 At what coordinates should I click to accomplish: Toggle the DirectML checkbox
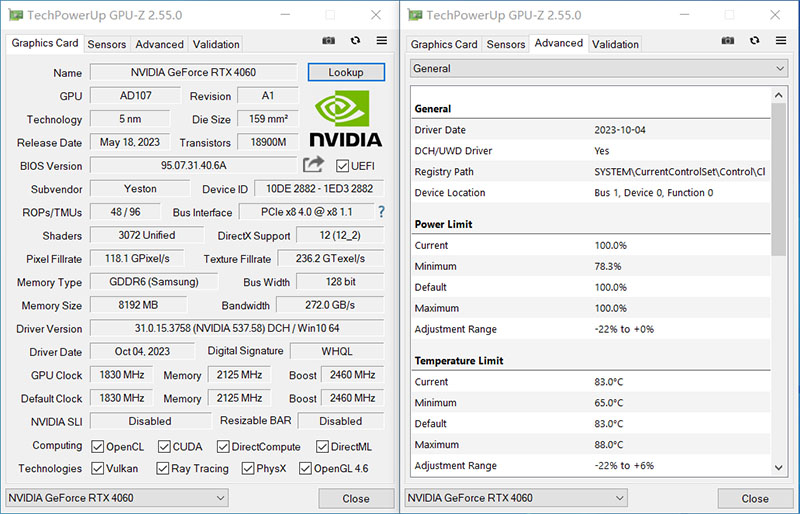click(322, 447)
